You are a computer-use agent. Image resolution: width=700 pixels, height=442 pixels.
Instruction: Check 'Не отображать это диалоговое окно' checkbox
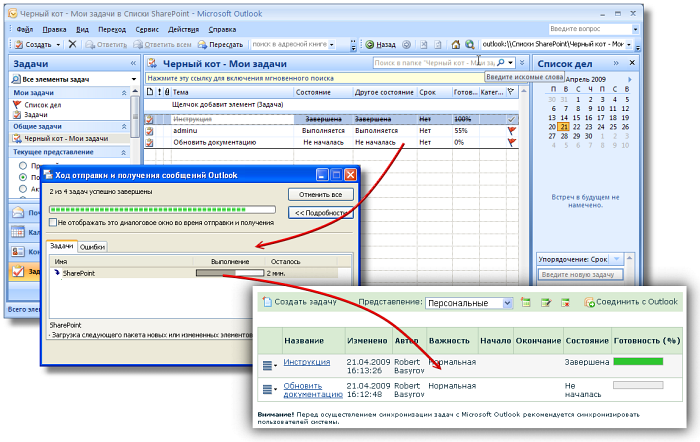pos(53,223)
